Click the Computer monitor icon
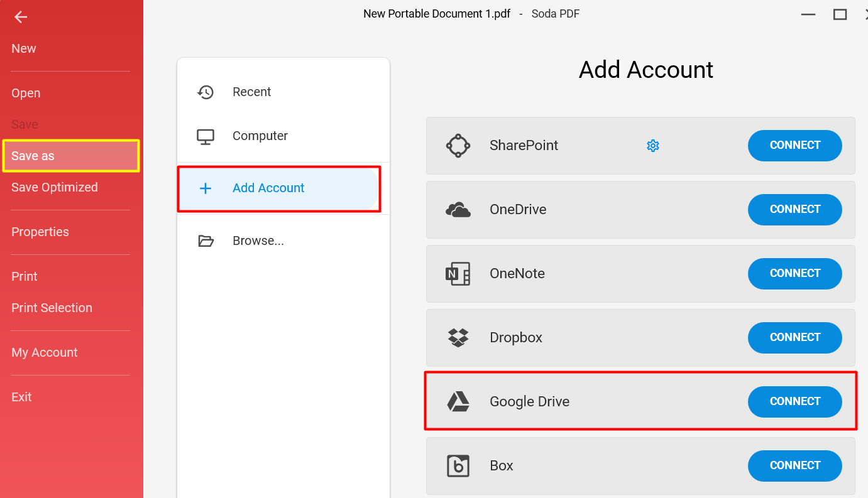Viewport: 868px width, 498px height. point(206,136)
